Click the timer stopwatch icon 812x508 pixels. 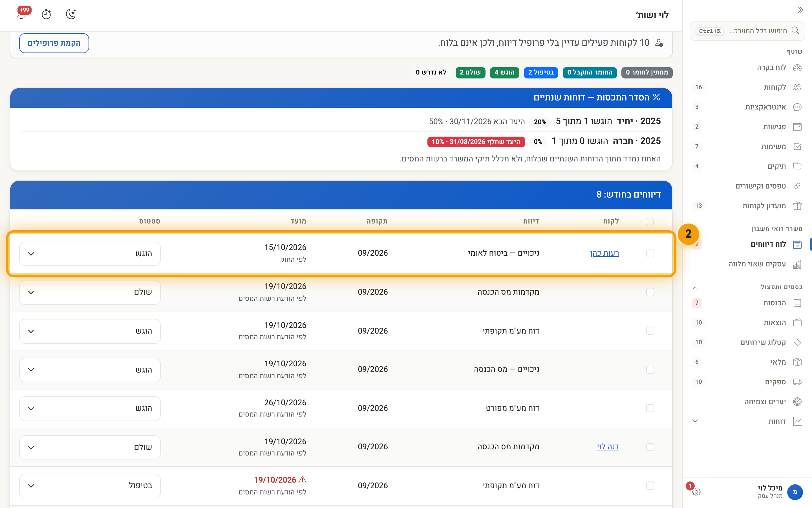point(46,14)
